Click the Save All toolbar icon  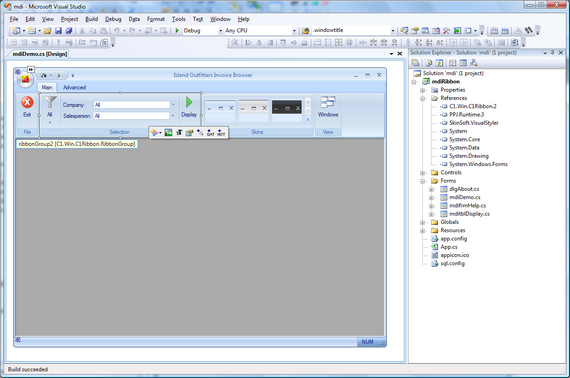tap(69, 31)
